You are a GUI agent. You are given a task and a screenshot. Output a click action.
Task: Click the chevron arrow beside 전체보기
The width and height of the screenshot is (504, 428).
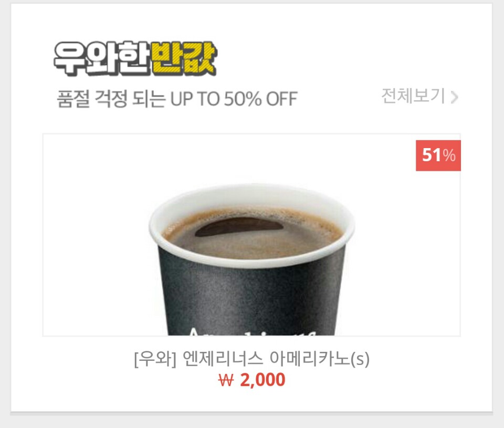454,97
